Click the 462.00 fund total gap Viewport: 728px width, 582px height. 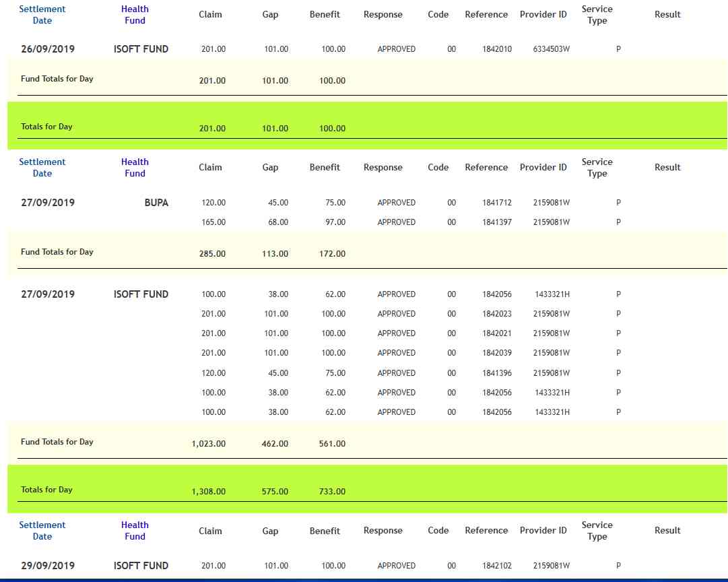coord(275,444)
